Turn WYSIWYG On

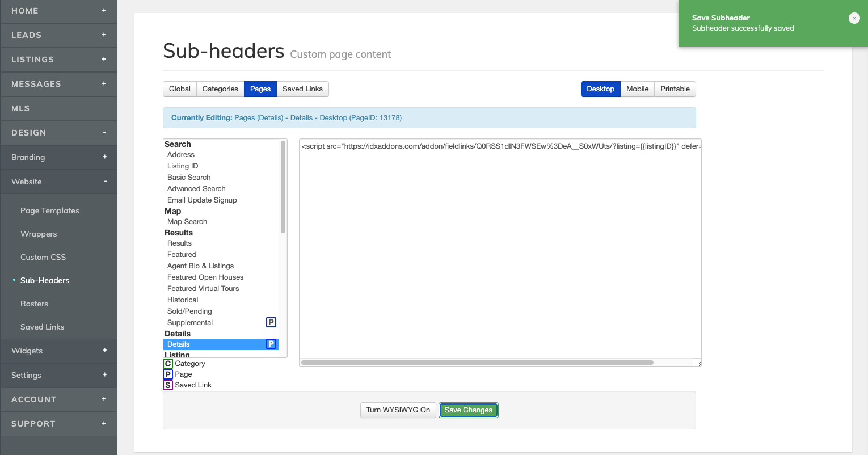pyautogui.click(x=398, y=410)
